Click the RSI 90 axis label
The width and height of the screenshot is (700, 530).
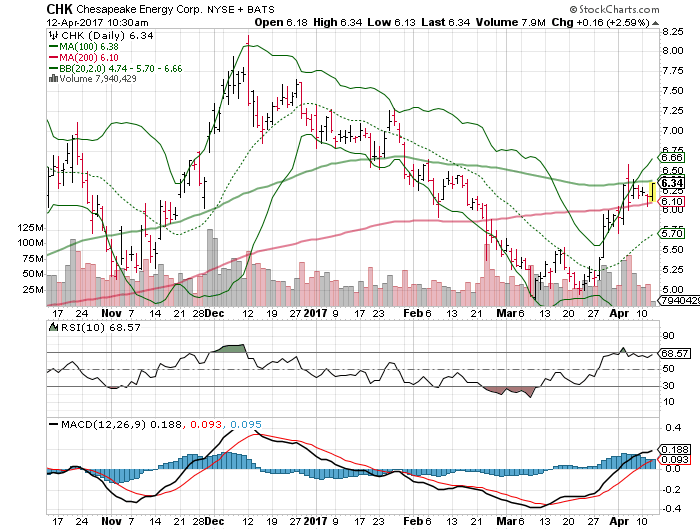coord(668,336)
